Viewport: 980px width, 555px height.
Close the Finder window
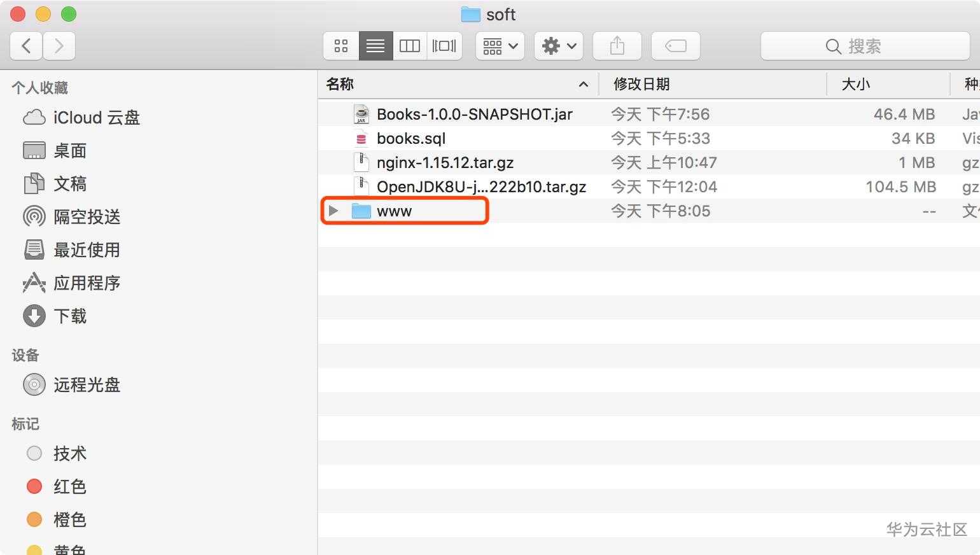18,14
